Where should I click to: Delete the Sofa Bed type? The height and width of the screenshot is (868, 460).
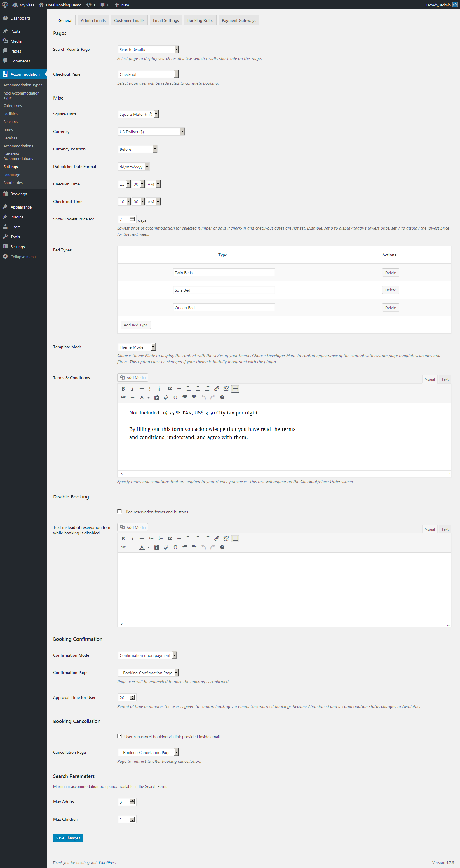point(390,290)
